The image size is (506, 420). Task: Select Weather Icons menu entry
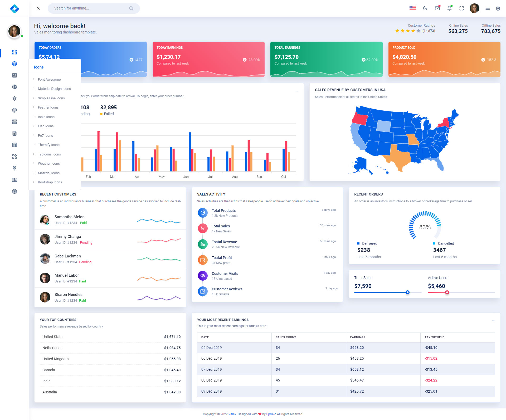49,164
